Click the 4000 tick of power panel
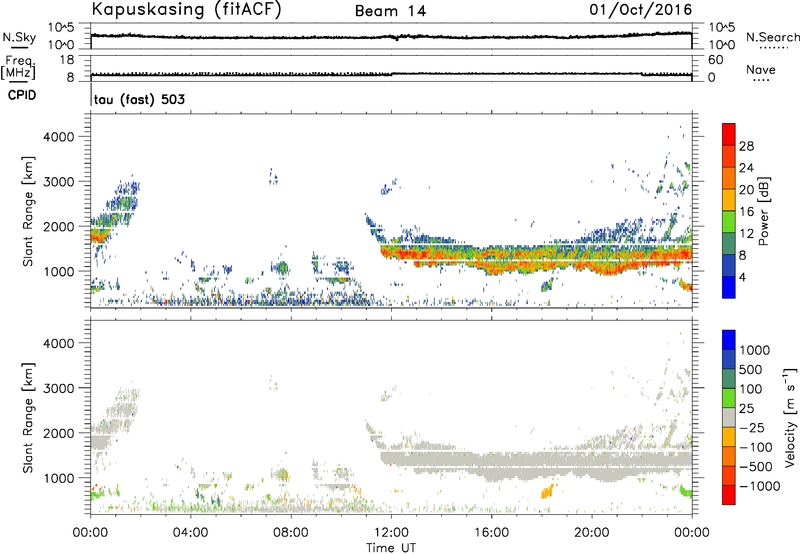The image size is (800, 554). pos(59,137)
